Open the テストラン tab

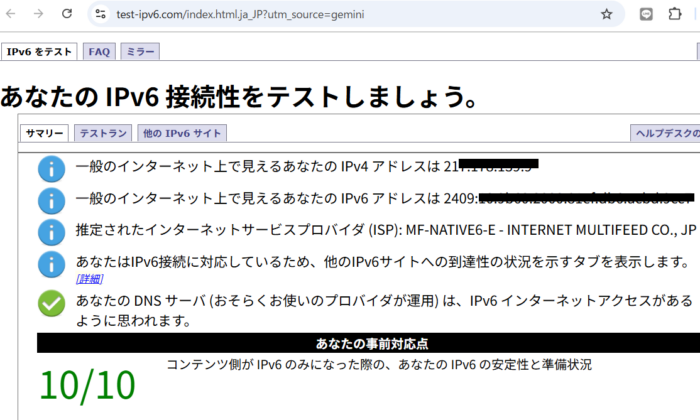[103, 133]
